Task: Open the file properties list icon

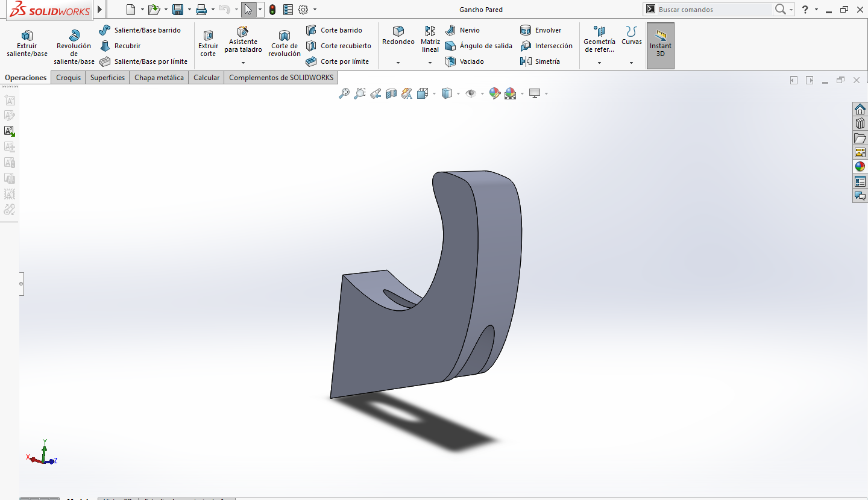Action: tap(288, 9)
